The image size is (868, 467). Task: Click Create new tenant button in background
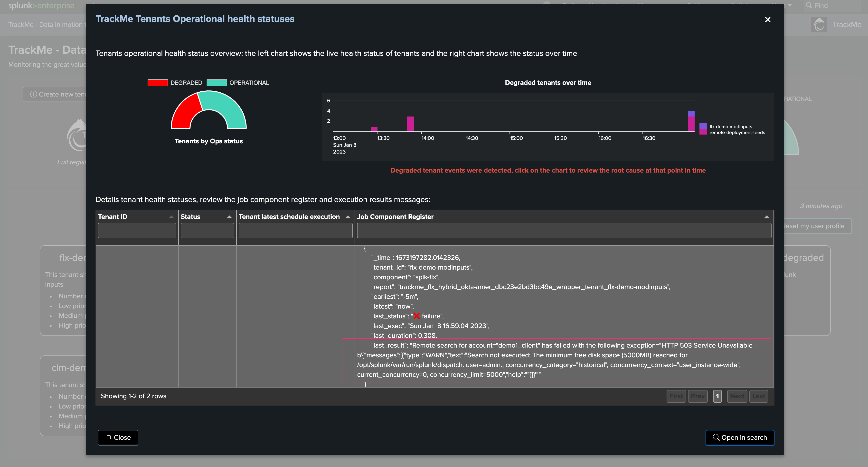coord(55,94)
